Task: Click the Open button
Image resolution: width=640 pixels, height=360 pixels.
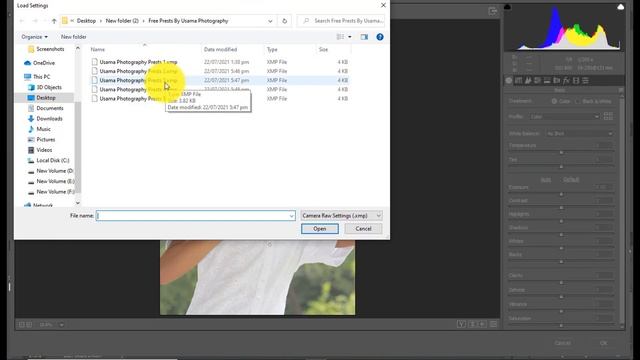Action: coord(320,229)
